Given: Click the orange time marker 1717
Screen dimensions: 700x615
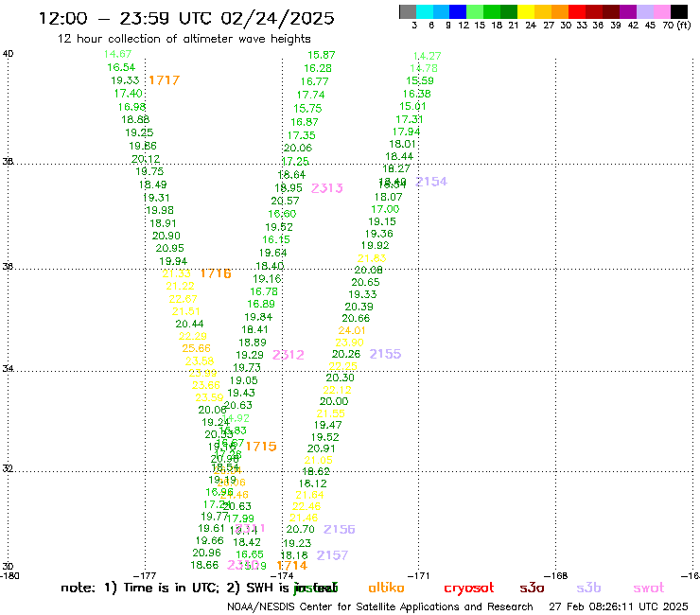Looking at the screenshot, I should point(165,80).
